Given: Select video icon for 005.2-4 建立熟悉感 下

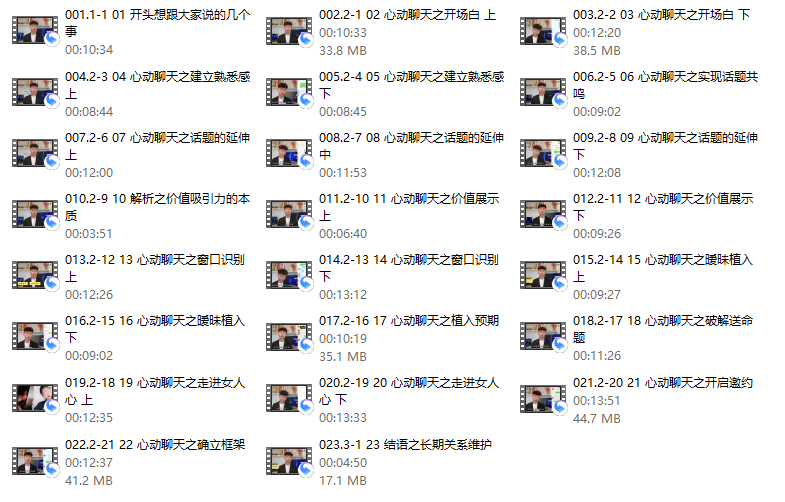Looking at the screenshot, I should (289, 92).
